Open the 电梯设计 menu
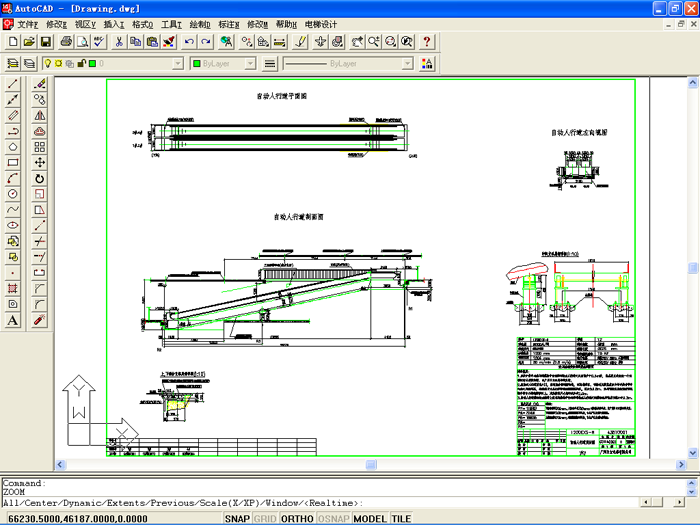Viewport: 700px width, 525px height. [321, 24]
